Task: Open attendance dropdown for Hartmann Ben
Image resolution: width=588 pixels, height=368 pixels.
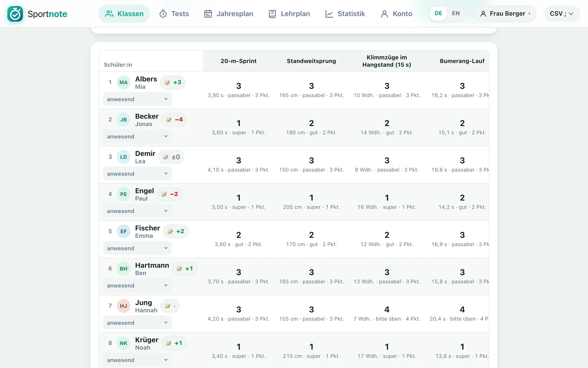Action: click(137, 285)
